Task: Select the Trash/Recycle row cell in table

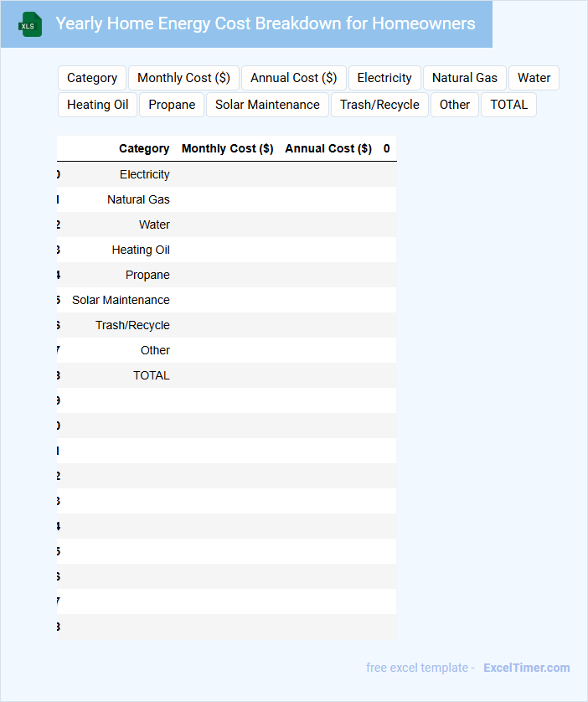Action: pos(132,324)
